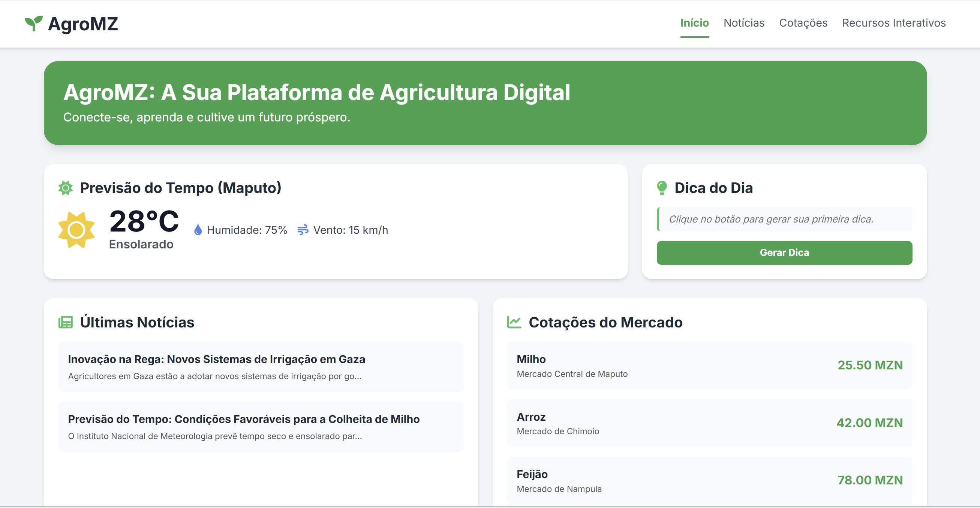This screenshot has height=508, width=980.
Task: Open the Notícias navigation item
Action: (x=744, y=23)
